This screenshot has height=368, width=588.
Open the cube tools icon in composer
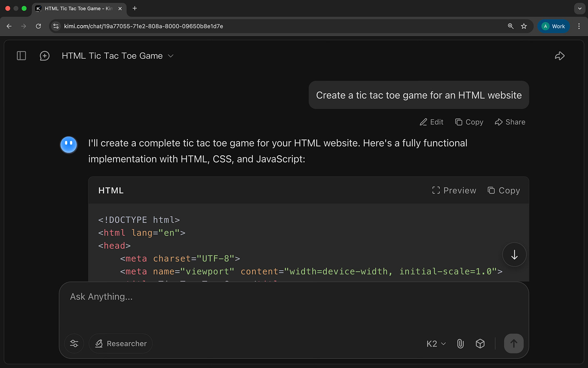[x=480, y=344]
